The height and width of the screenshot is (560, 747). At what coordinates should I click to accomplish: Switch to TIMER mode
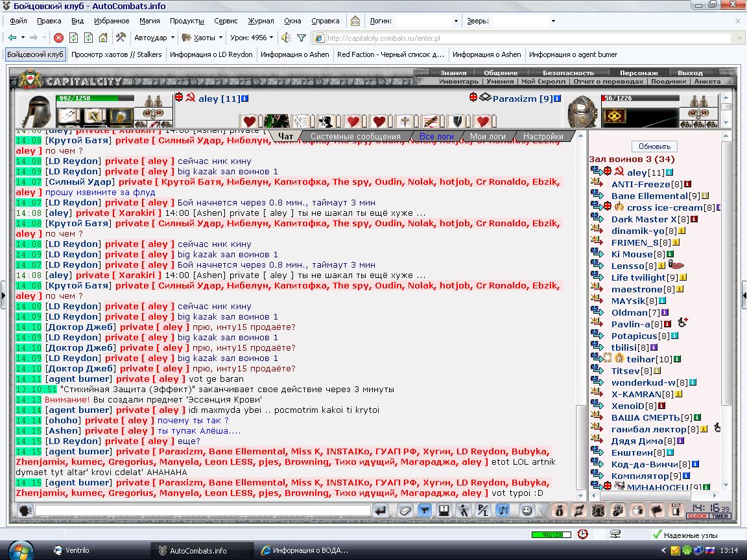pos(720,516)
